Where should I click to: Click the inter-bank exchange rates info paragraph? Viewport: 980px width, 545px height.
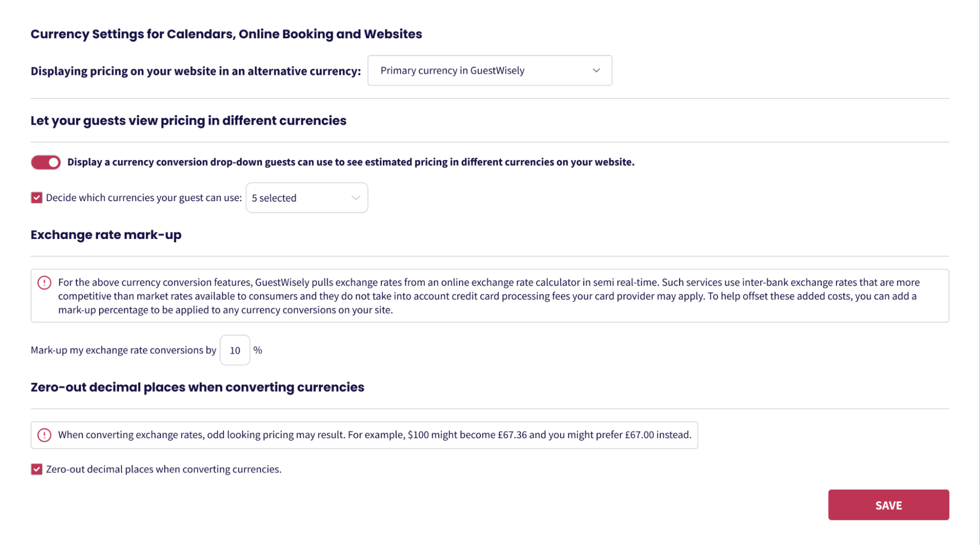487,296
